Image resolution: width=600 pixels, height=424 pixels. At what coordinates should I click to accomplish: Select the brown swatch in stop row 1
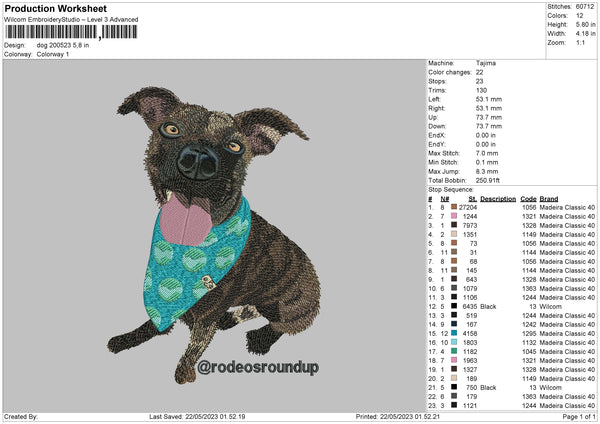[454, 207]
